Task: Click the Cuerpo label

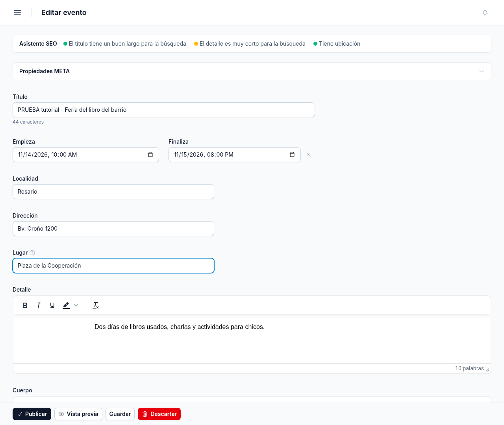Action: (x=22, y=390)
